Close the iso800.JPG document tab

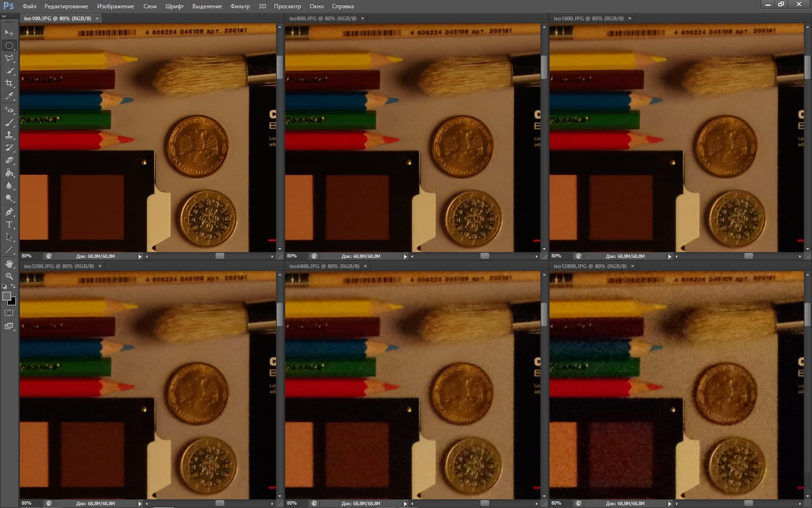(x=362, y=18)
